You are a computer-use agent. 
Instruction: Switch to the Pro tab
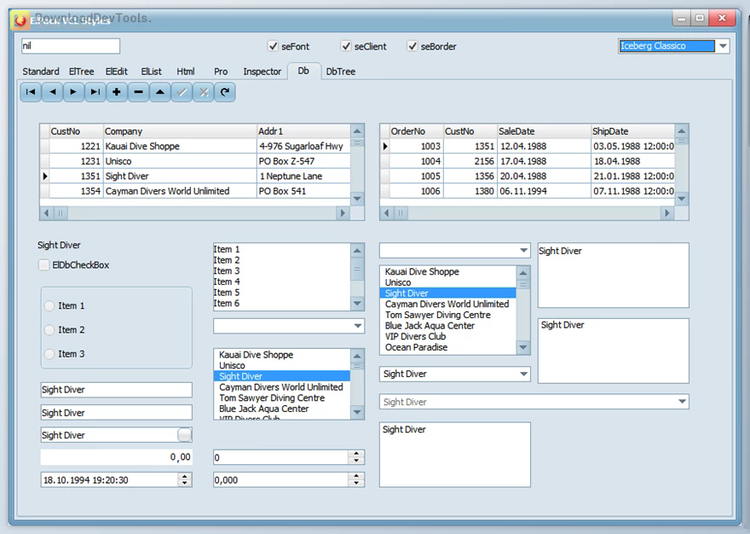(x=221, y=71)
